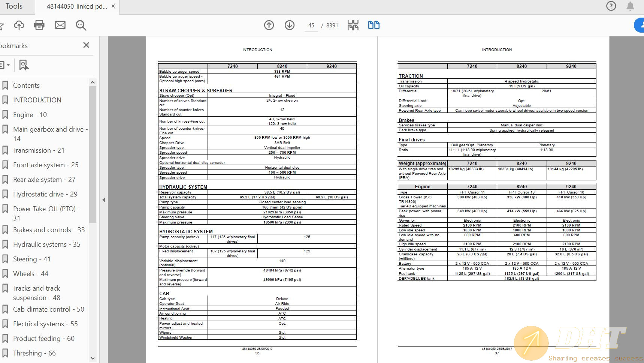
Task: Click the HYDROSTATIC SYSTEM heading
Action: (x=186, y=232)
